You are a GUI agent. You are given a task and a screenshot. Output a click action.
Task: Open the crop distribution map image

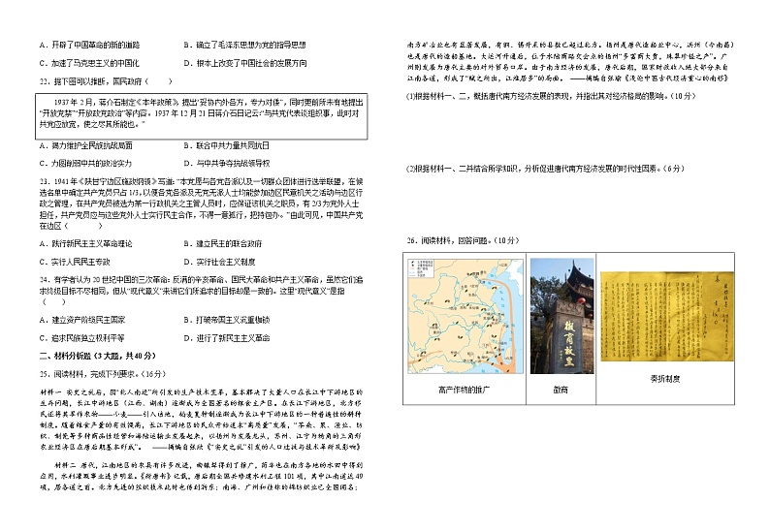pyautogui.click(x=465, y=317)
